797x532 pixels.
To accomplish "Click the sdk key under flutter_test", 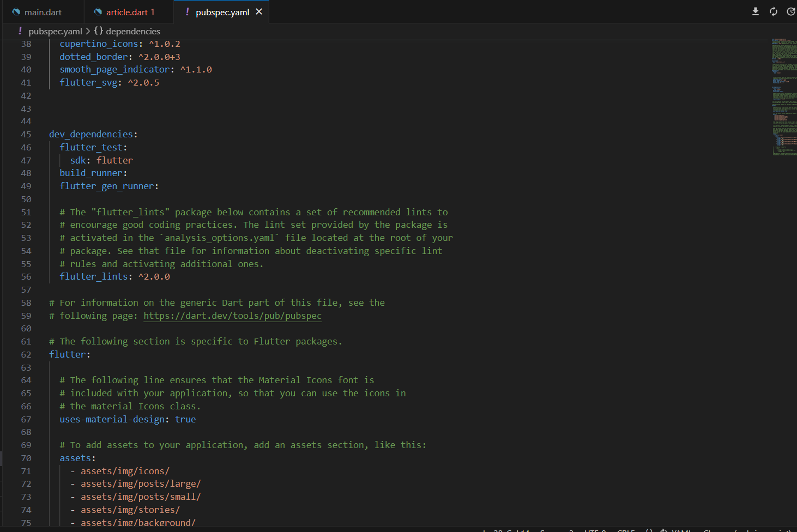I will click(78, 160).
